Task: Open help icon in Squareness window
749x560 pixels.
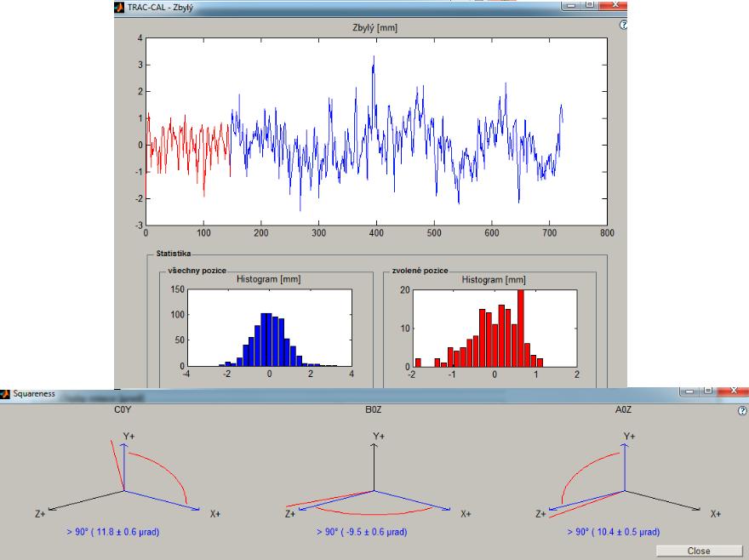Action: [x=742, y=411]
